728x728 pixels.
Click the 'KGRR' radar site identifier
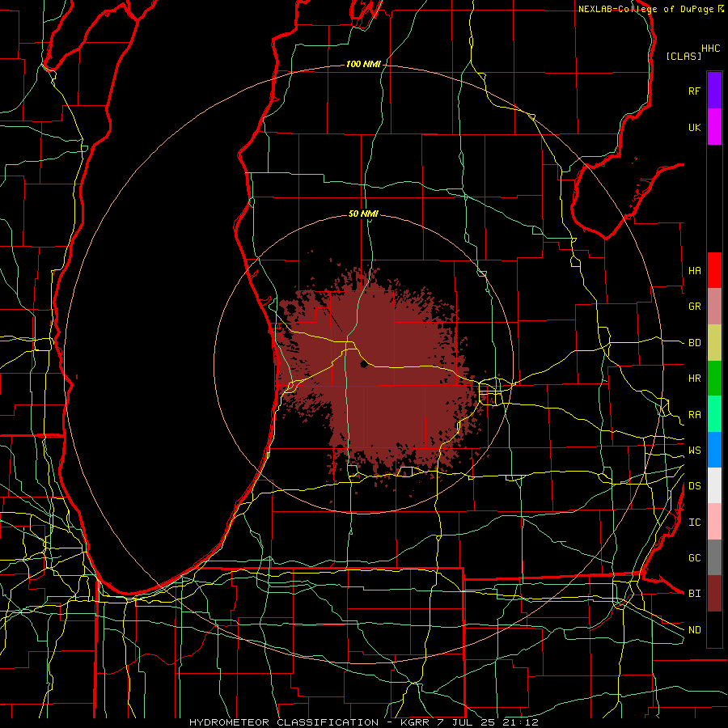(414, 722)
